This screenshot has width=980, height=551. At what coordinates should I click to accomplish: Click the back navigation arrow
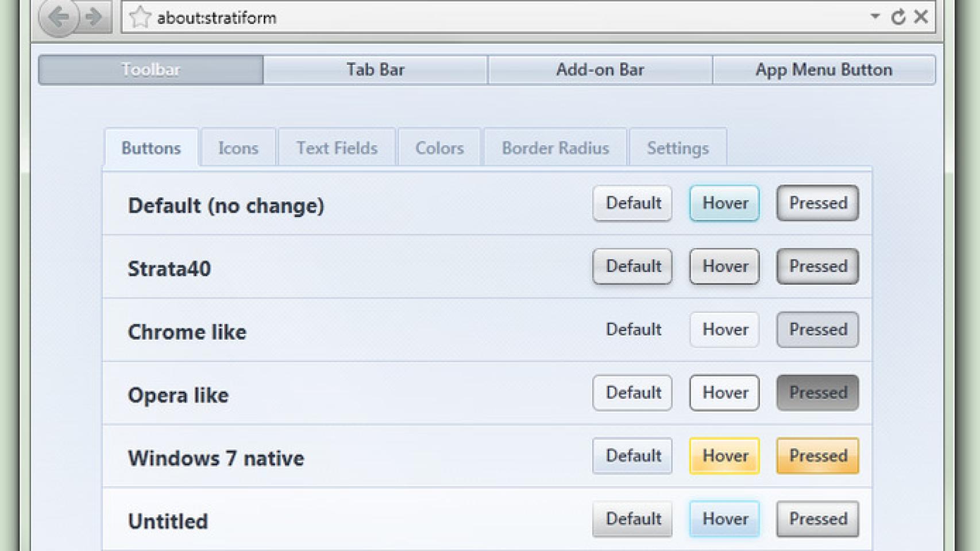pyautogui.click(x=57, y=17)
